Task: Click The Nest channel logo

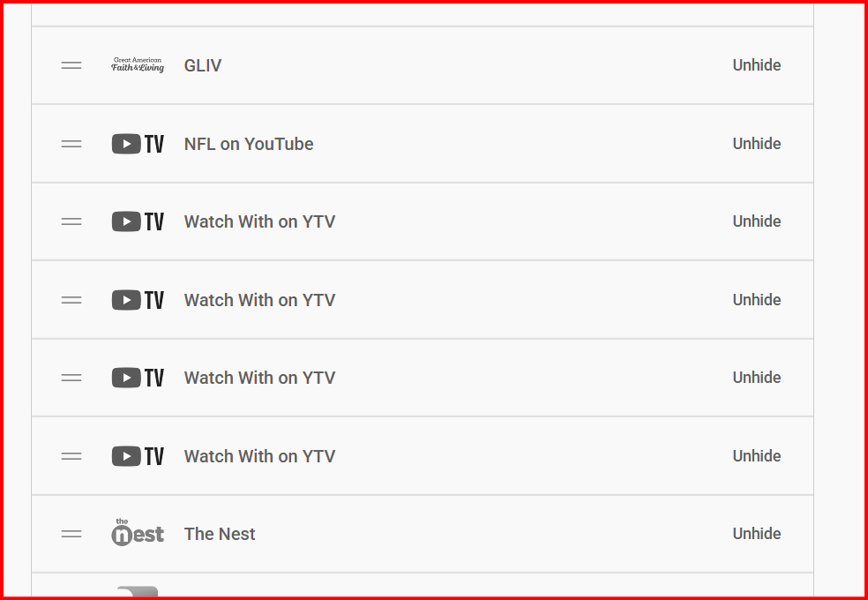Action: [x=138, y=532]
